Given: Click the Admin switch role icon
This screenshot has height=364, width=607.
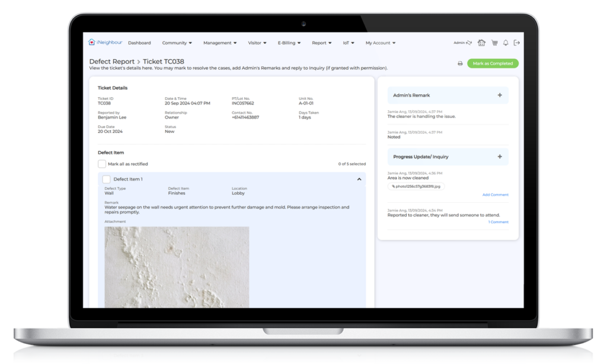Looking at the screenshot, I should click(469, 43).
